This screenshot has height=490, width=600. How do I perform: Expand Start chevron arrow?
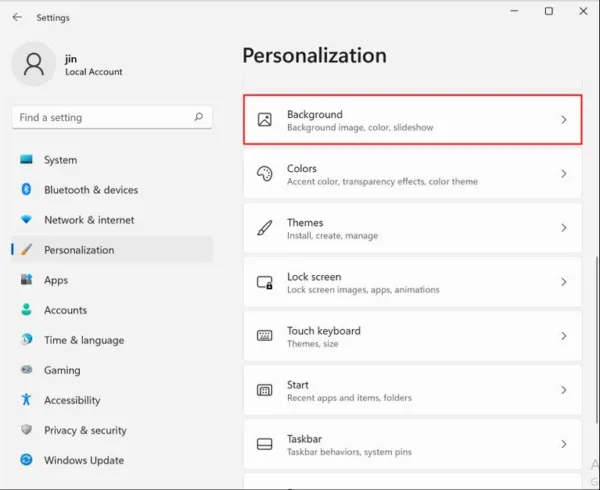[564, 390]
